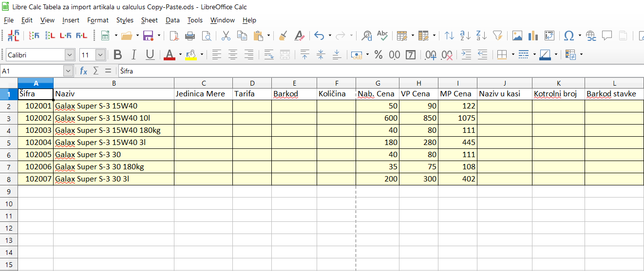Format as Percent

pyautogui.click(x=379, y=54)
